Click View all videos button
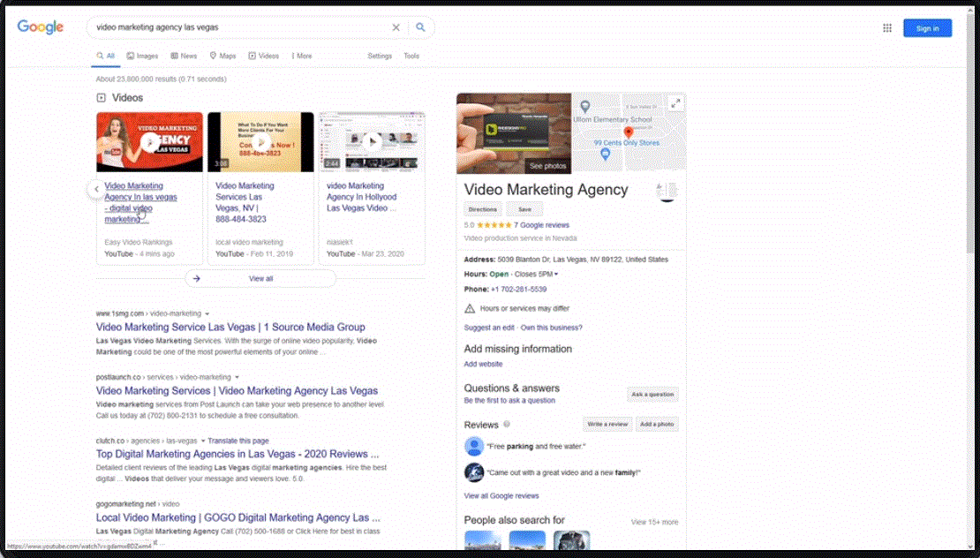This screenshot has height=558, width=980. point(260,279)
